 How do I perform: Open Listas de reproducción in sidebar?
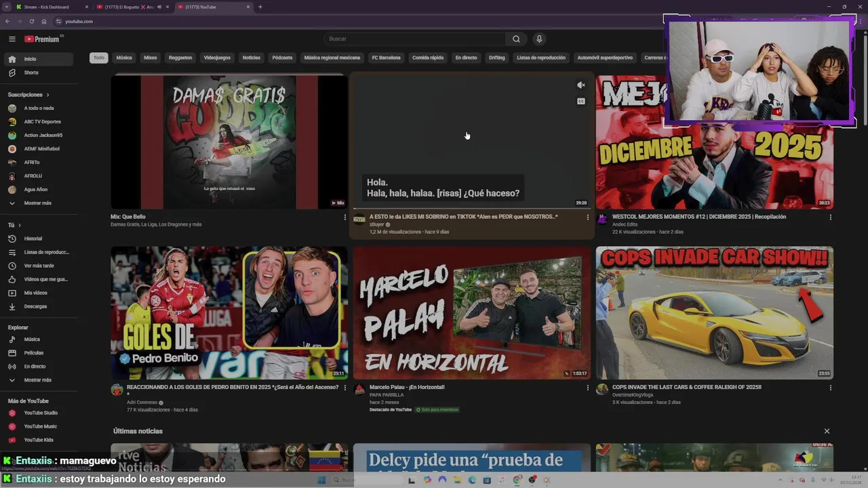40,252
